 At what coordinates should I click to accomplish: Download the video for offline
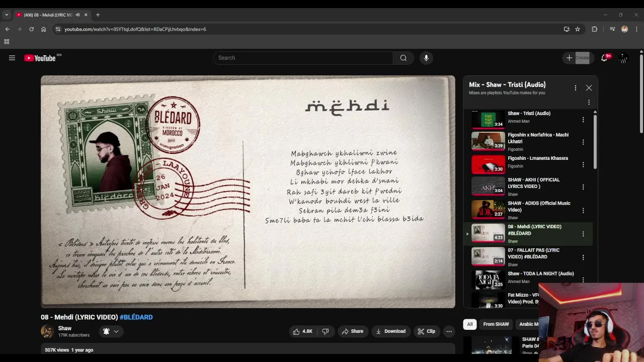click(x=390, y=331)
